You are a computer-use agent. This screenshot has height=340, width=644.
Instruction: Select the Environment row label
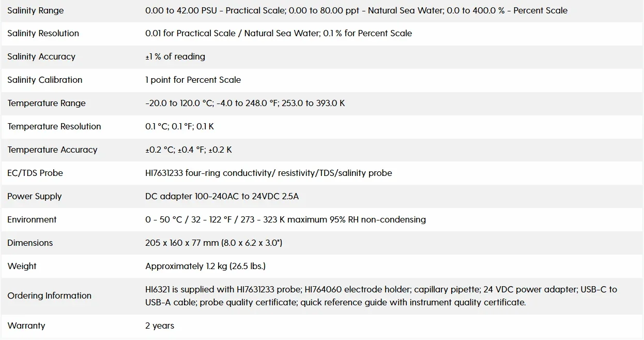click(32, 219)
